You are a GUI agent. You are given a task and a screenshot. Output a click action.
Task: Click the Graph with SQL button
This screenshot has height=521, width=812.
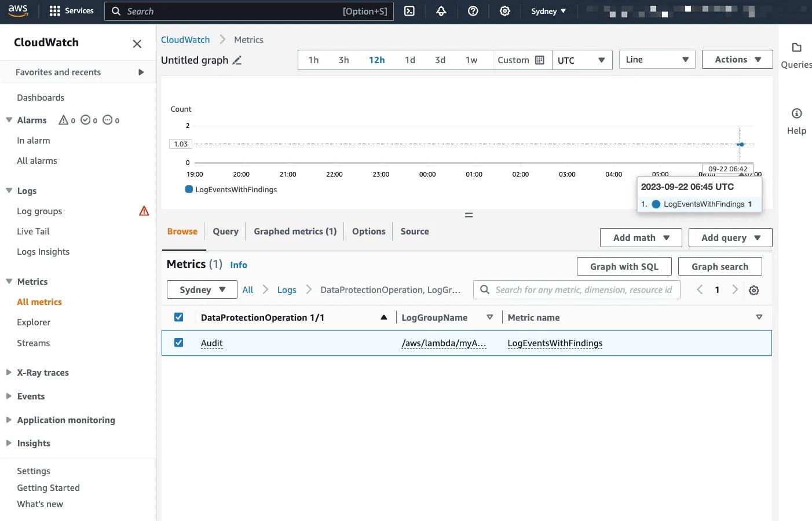(624, 266)
